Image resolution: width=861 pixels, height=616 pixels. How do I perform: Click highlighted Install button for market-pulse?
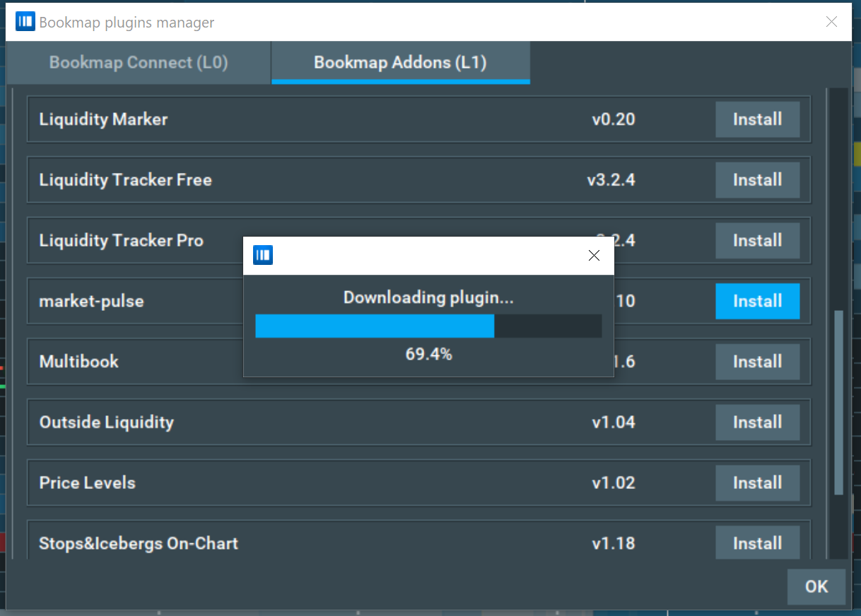coord(758,302)
